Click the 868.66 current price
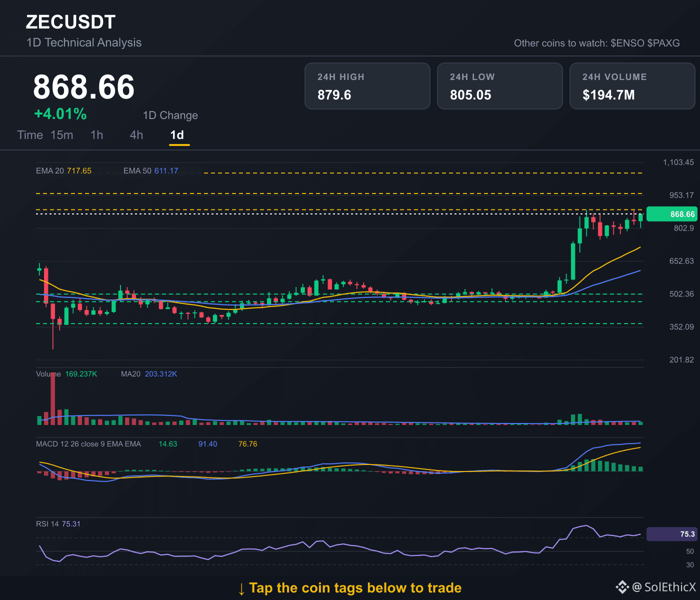This screenshot has width=700, height=600. [84, 87]
